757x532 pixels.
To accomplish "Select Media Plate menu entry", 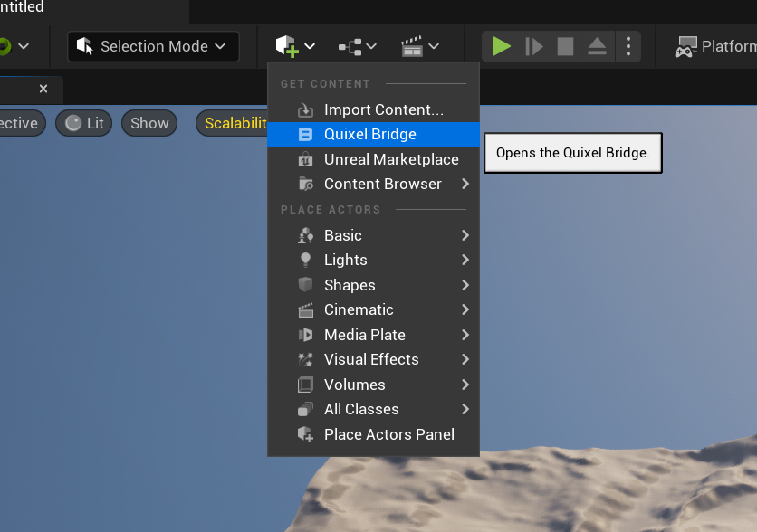I will (374, 335).
